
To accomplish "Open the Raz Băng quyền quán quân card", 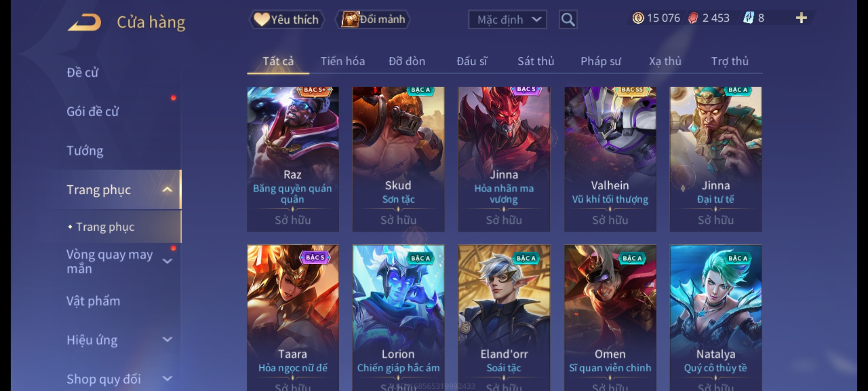I will 293,159.
